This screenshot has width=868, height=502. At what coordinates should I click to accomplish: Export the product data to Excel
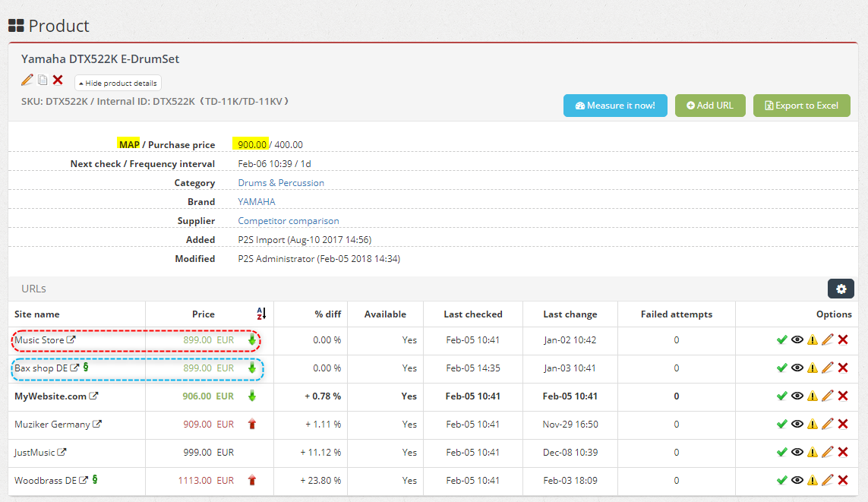click(802, 106)
